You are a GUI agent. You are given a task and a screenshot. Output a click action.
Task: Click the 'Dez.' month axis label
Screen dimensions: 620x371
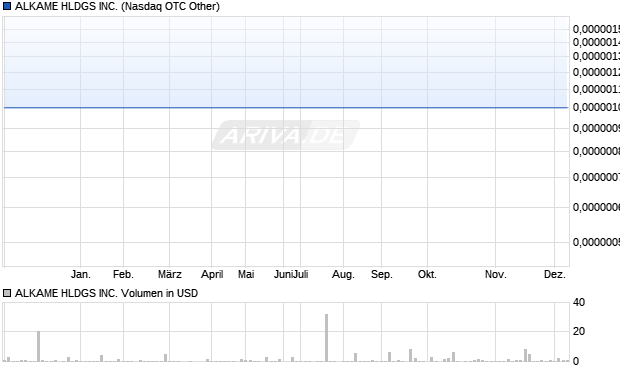click(x=555, y=274)
